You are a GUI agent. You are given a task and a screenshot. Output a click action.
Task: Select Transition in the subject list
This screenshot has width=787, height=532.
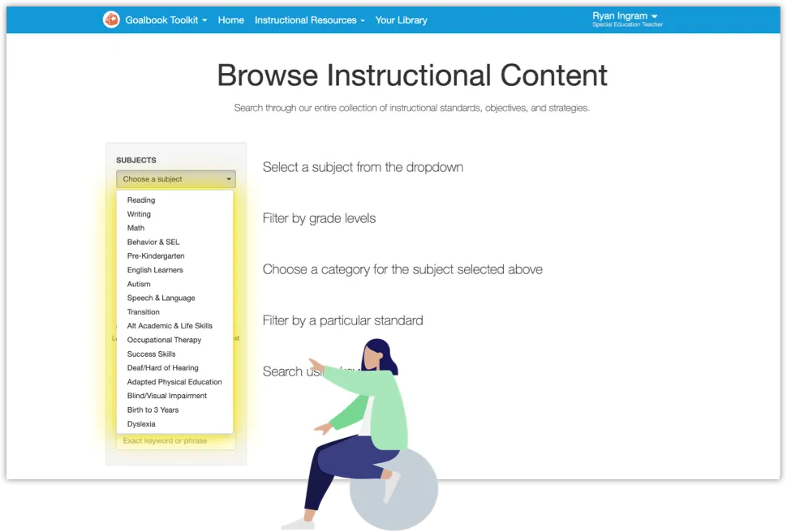144,312
